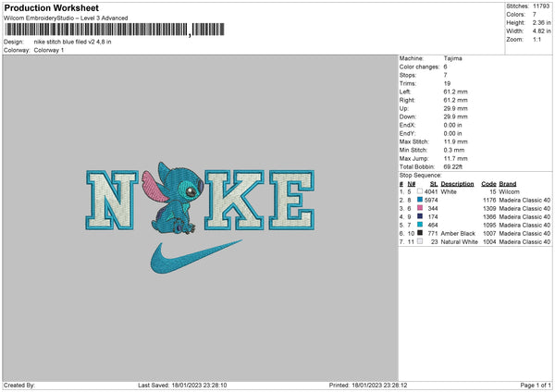Viewport: 555px width, 392px height.
Task: Click the Wilcom EmbroideryStudio subtitle text
Action: [66, 18]
